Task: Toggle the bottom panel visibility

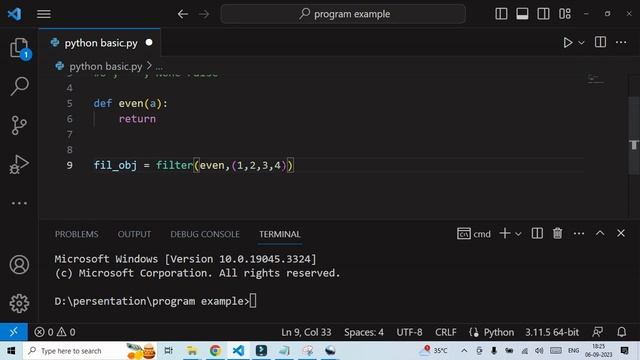Action: (522, 14)
